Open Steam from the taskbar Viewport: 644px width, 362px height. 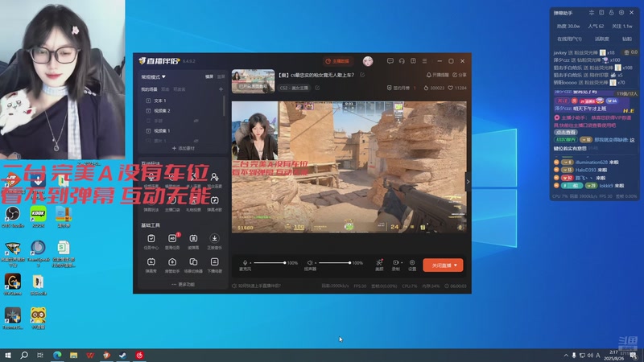pyautogui.click(x=123, y=355)
